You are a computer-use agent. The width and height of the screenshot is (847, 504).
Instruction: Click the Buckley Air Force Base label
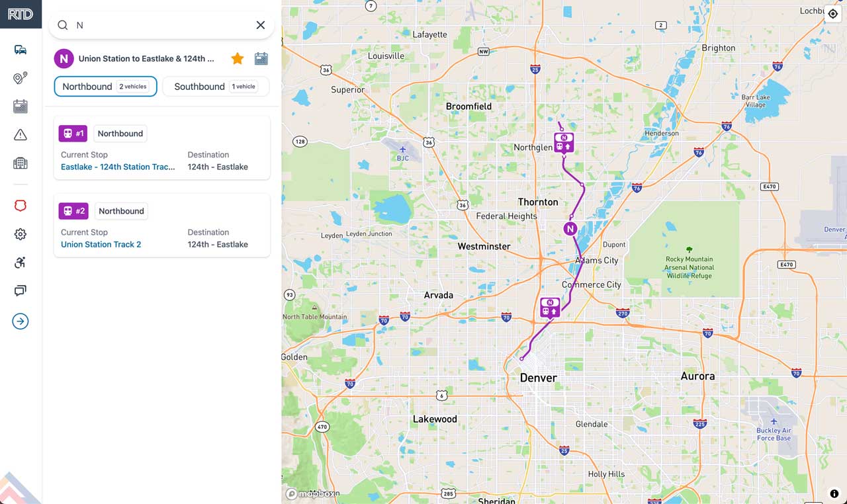[774, 434]
